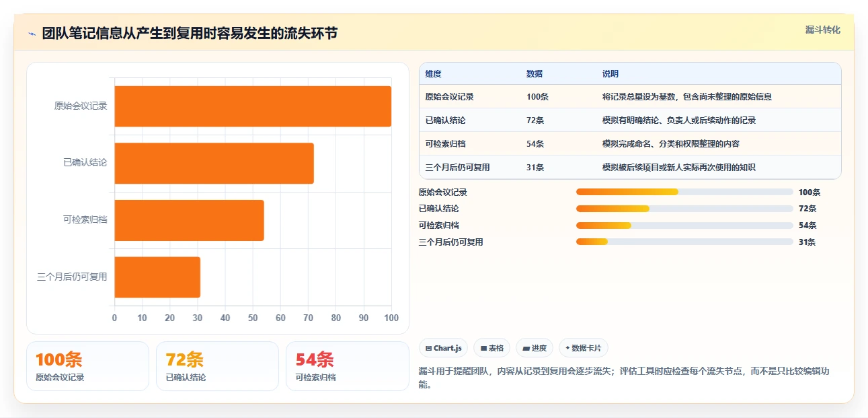Click the 54条 value in the table
This screenshot has height=418, width=868.
[536, 144]
